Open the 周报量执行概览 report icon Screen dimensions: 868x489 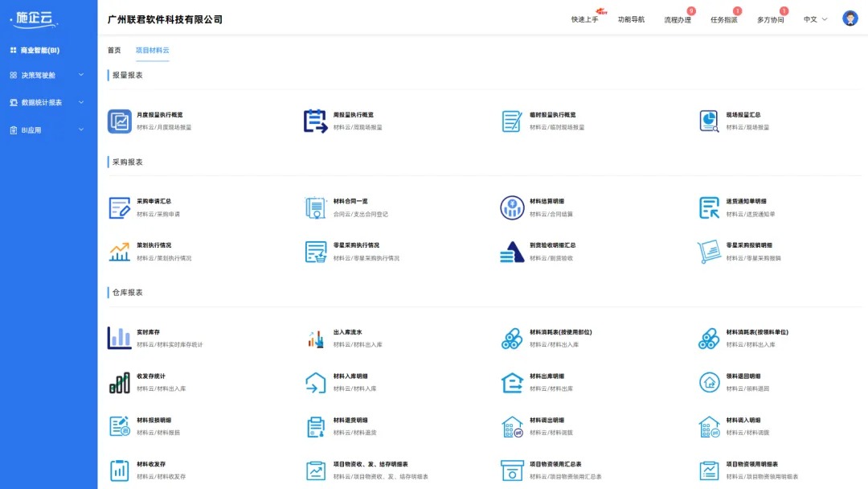coord(317,121)
